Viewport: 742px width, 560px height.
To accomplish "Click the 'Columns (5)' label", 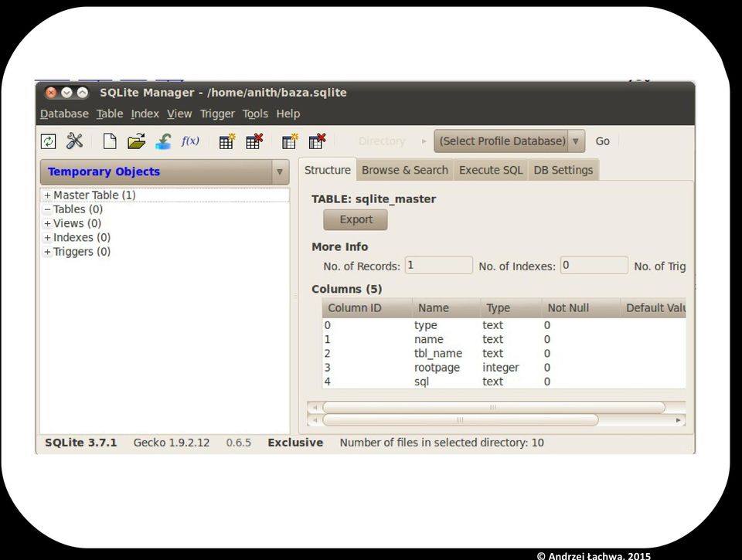I will 347,289.
